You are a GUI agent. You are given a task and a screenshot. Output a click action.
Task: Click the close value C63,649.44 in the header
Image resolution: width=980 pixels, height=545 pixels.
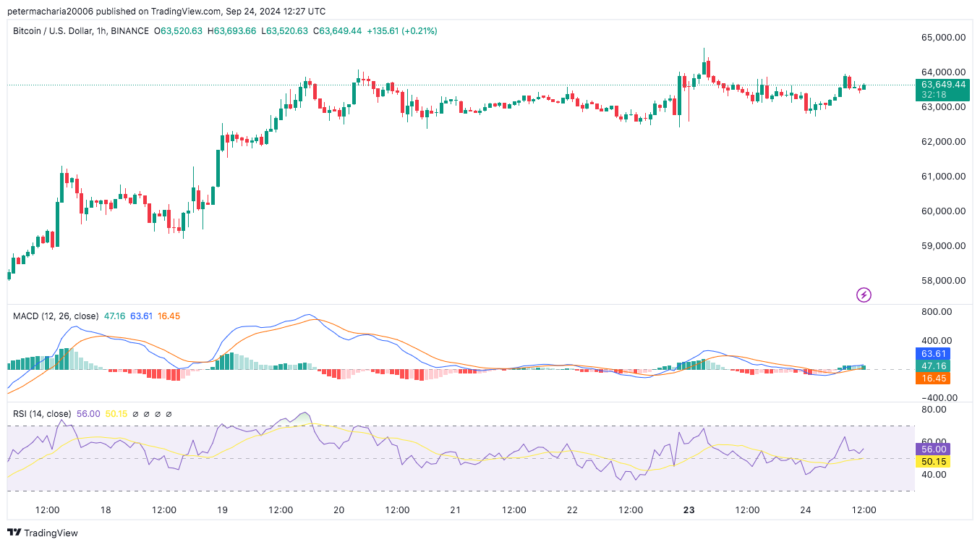click(337, 31)
